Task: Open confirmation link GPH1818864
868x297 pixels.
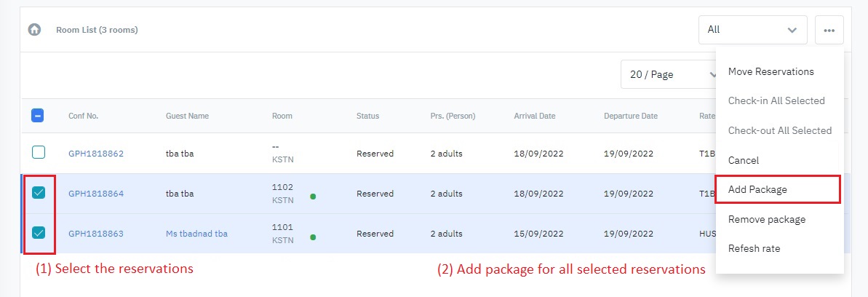Action: click(96, 194)
